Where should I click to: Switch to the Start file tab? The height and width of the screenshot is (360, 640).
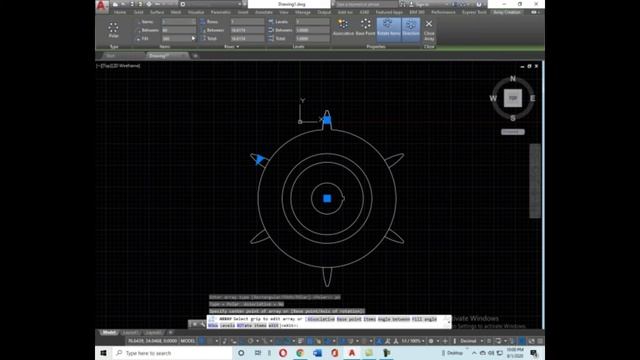click(110, 56)
